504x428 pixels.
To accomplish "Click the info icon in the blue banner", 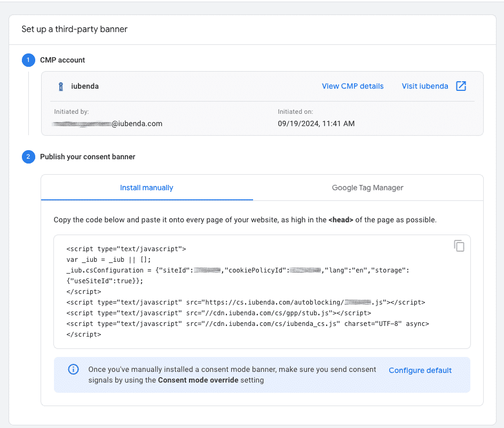I will coord(73,369).
